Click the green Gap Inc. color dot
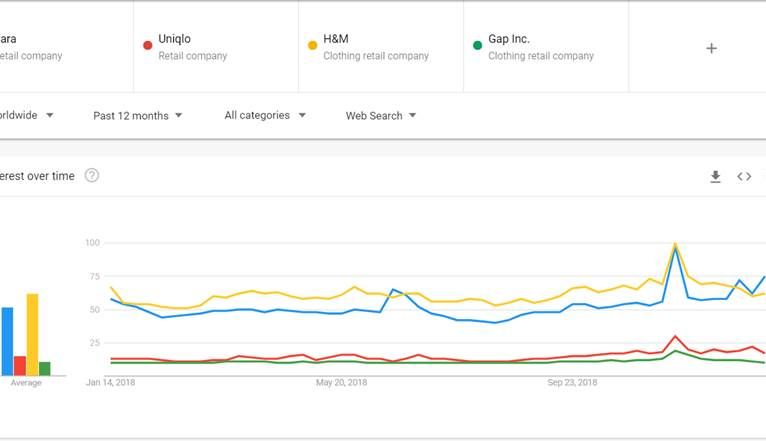Image resolution: width=766 pixels, height=441 pixels. (478, 45)
